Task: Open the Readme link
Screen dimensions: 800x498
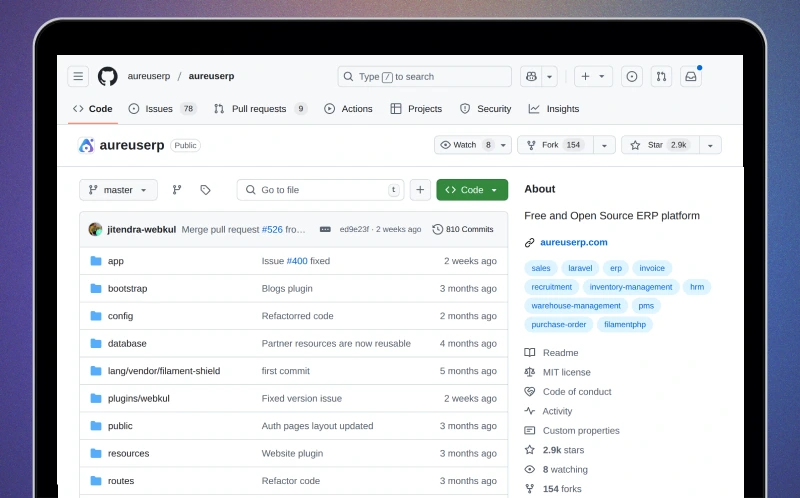Action: click(x=552, y=353)
